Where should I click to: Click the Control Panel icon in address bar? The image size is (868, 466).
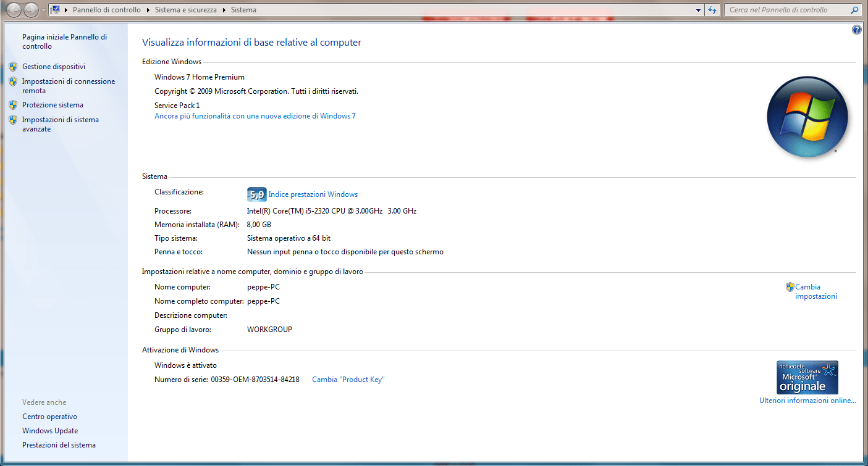click(x=55, y=10)
